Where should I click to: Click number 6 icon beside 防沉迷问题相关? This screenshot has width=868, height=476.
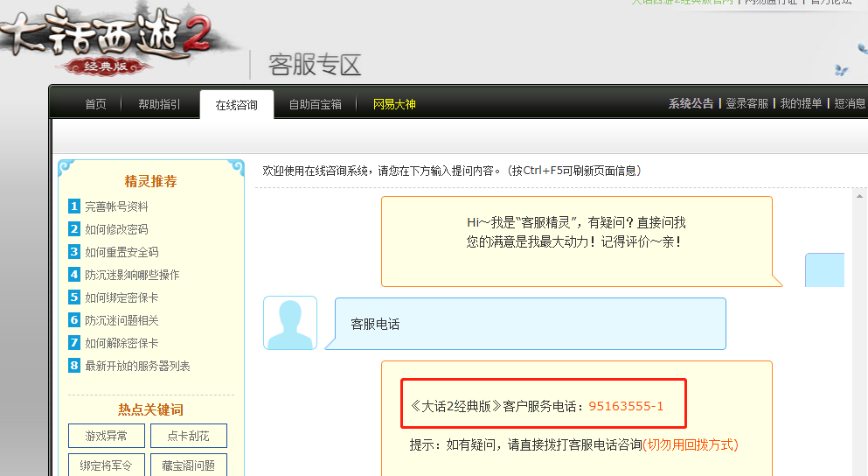[74, 320]
